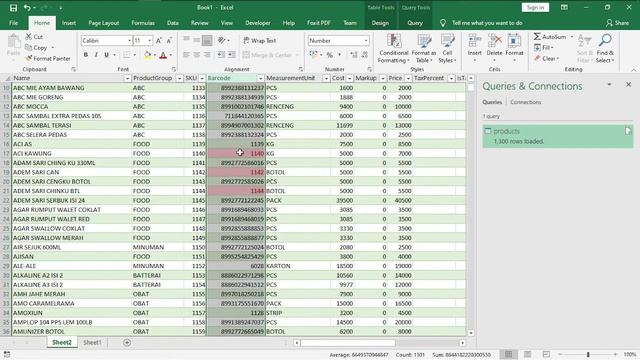Open the Number format combo box

tap(338, 40)
